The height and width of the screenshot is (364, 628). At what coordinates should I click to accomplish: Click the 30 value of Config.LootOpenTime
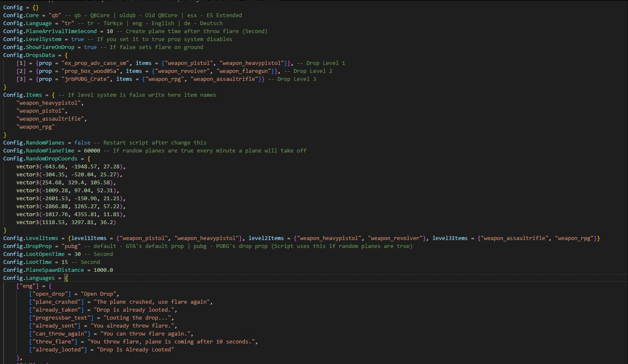78,254
